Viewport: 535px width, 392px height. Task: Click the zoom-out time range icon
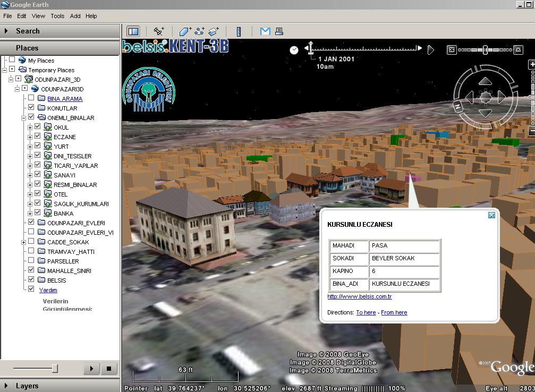(452, 50)
